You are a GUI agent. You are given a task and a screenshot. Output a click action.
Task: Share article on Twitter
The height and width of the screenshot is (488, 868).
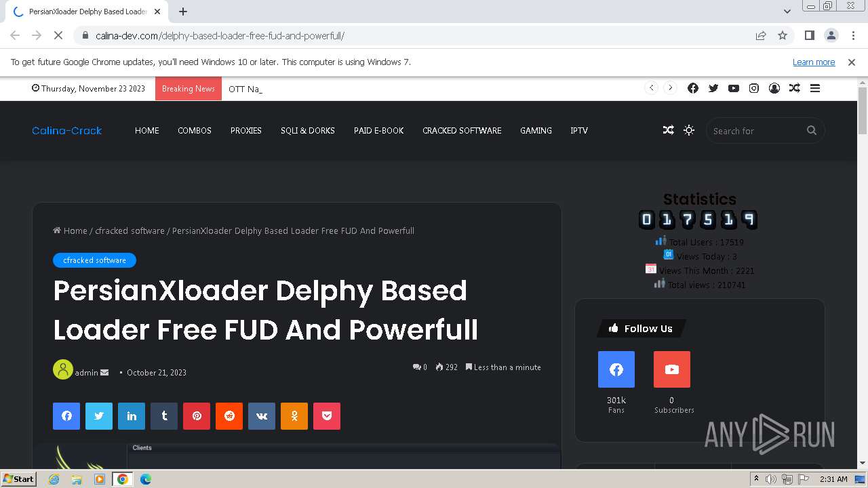click(99, 416)
